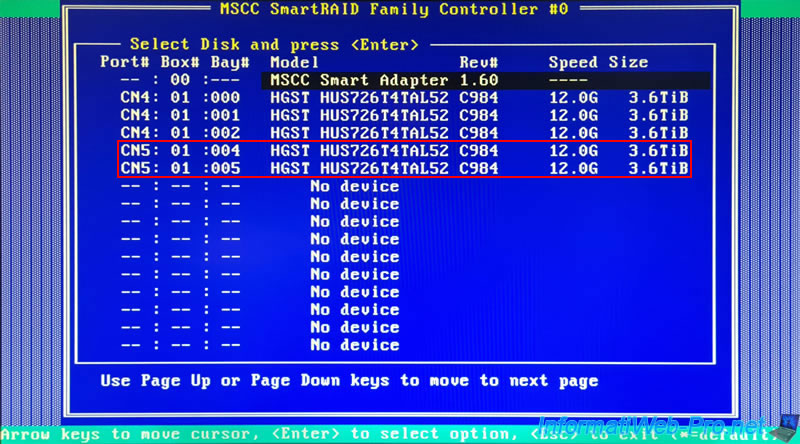Screen dimensions: 800x444
Task: Click the Page Up or Page Down hint
Action: [349, 381]
